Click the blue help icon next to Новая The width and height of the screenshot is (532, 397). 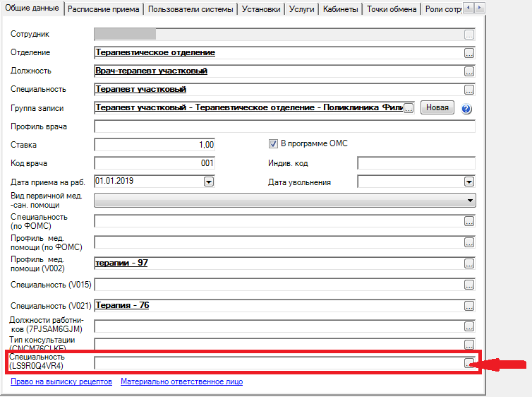466,109
